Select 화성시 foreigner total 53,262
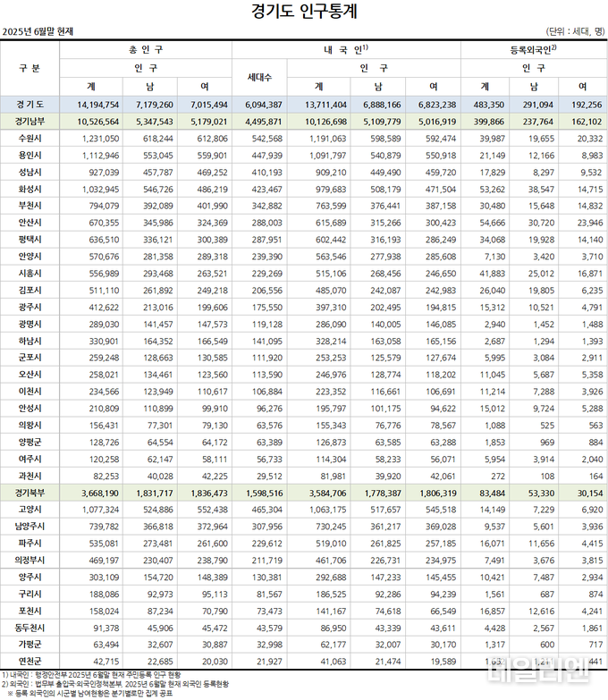The image size is (608, 700). [492, 190]
